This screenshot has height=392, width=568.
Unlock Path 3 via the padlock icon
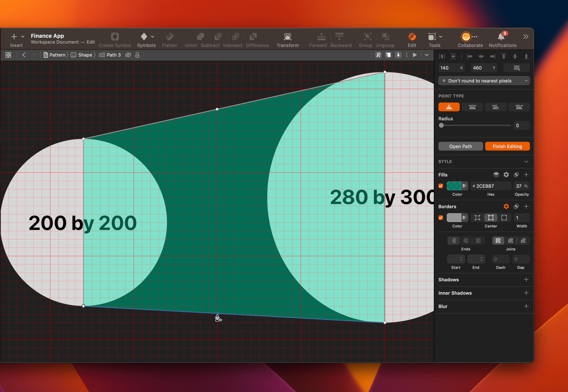click(137, 55)
